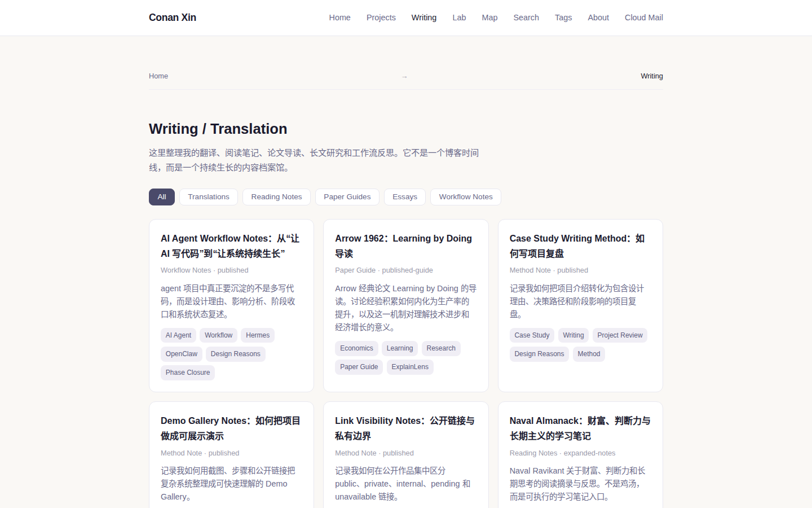The width and height of the screenshot is (812, 508).
Task: Click the Case Study tag
Action: pyautogui.click(x=532, y=335)
